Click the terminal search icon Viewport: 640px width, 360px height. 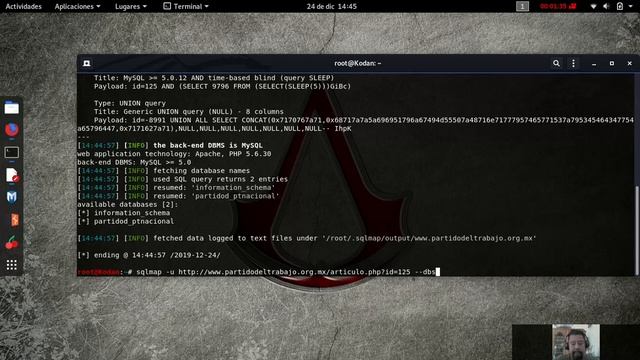click(x=556, y=63)
